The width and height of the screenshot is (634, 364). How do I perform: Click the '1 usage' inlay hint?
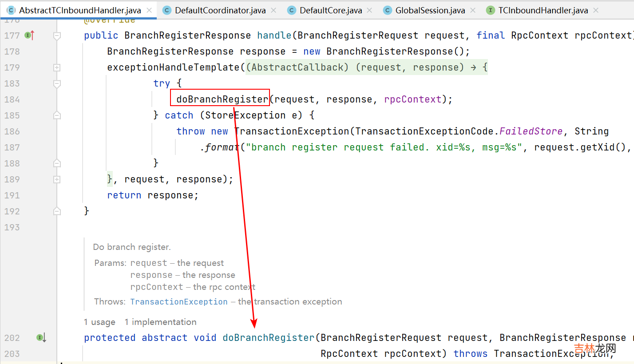click(99, 322)
